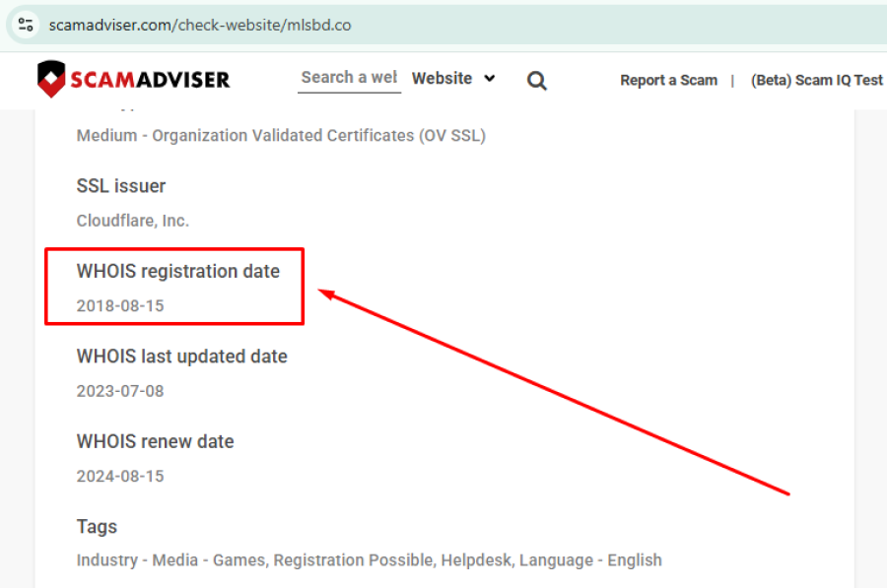887x588 pixels.
Task: Open the ScamAdviser logo homepage link
Action: click(x=133, y=79)
